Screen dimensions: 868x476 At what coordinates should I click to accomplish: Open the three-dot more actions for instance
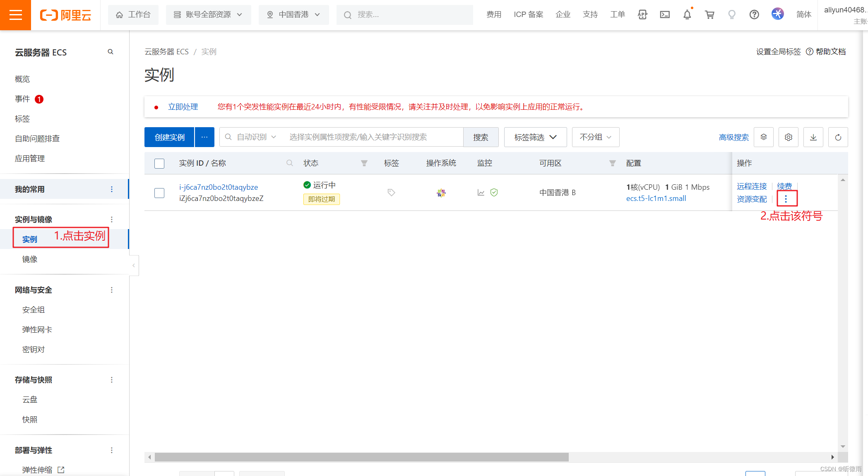(x=786, y=199)
